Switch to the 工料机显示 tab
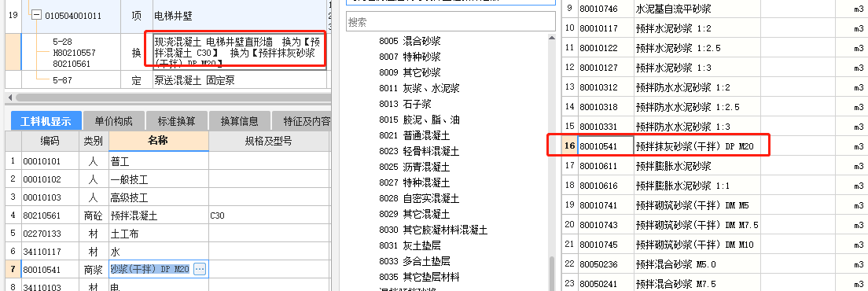Screen dimensions: 868x291 (46, 121)
